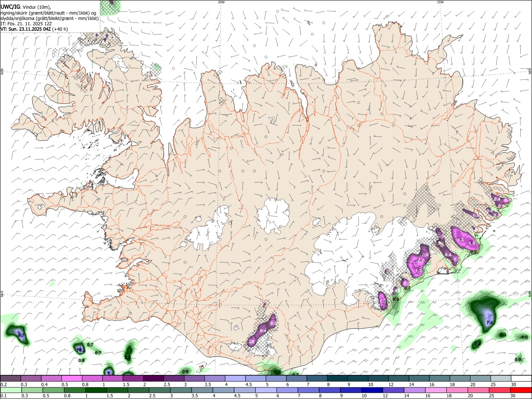Click the 8.7 precipitation value label
The image size is (532, 399).
pyautogui.click(x=22, y=335)
